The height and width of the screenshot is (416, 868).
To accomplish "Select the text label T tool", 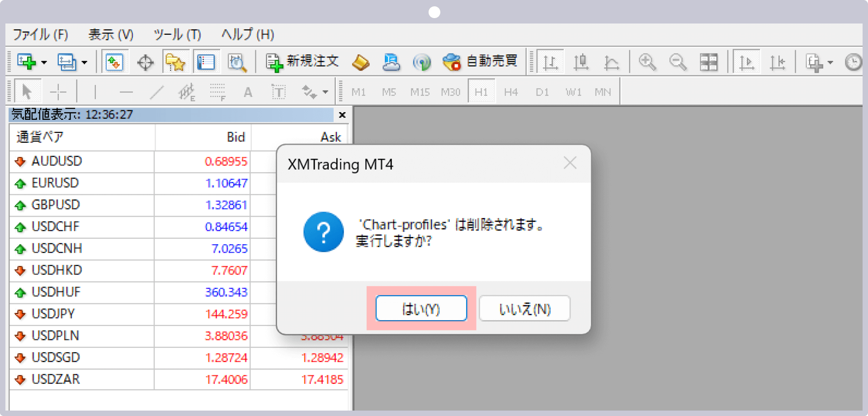I will (278, 92).
